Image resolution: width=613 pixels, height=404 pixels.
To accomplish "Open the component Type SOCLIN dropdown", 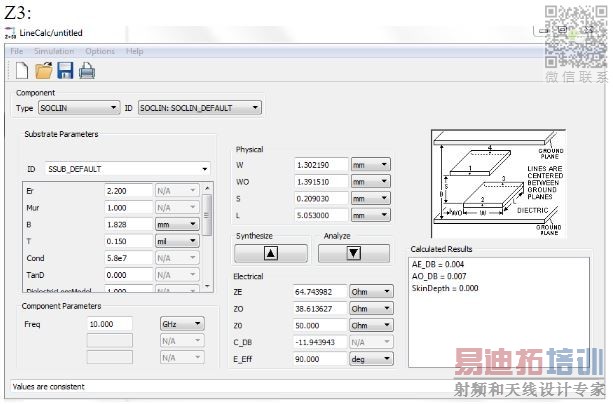I will click(79, 108).
